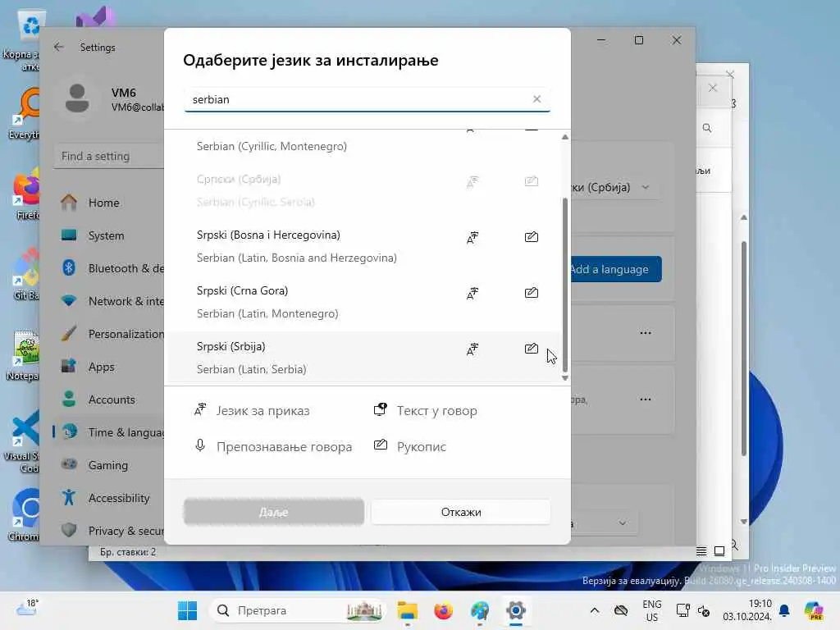
Task: Click handwriting icon for Srpski (Srbija)
Action: (532, 348)
